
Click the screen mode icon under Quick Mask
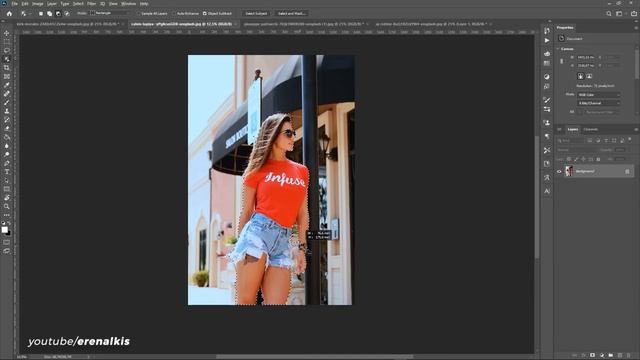click(7, 251)
